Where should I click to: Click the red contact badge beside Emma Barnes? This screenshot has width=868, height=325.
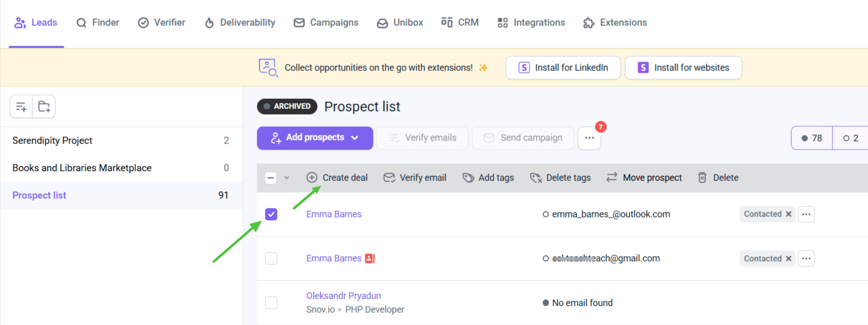(x=370, y=259)
